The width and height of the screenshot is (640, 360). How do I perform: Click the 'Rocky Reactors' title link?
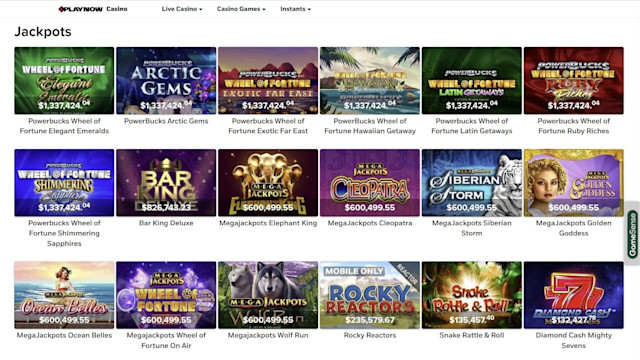(x=370, y=335)
